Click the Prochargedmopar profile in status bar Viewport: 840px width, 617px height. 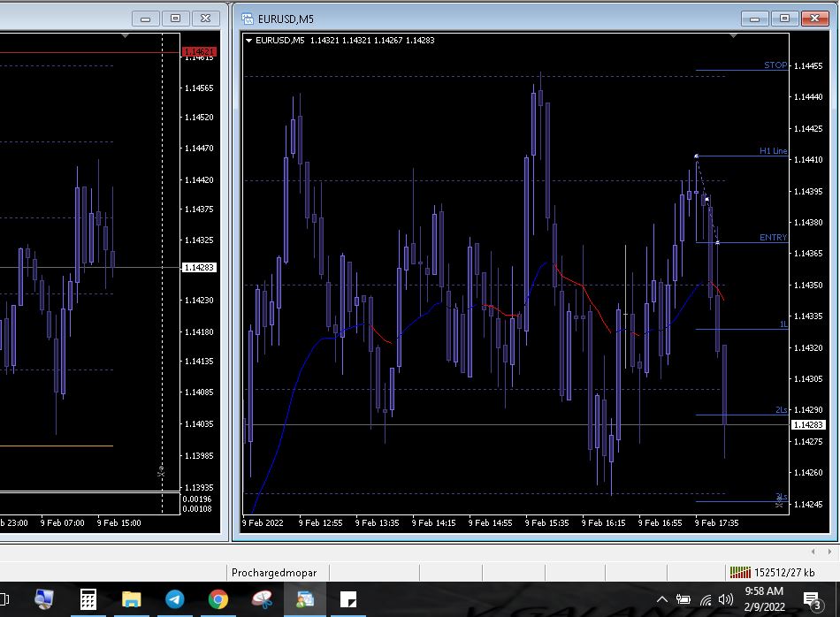(x=274, y=573)
